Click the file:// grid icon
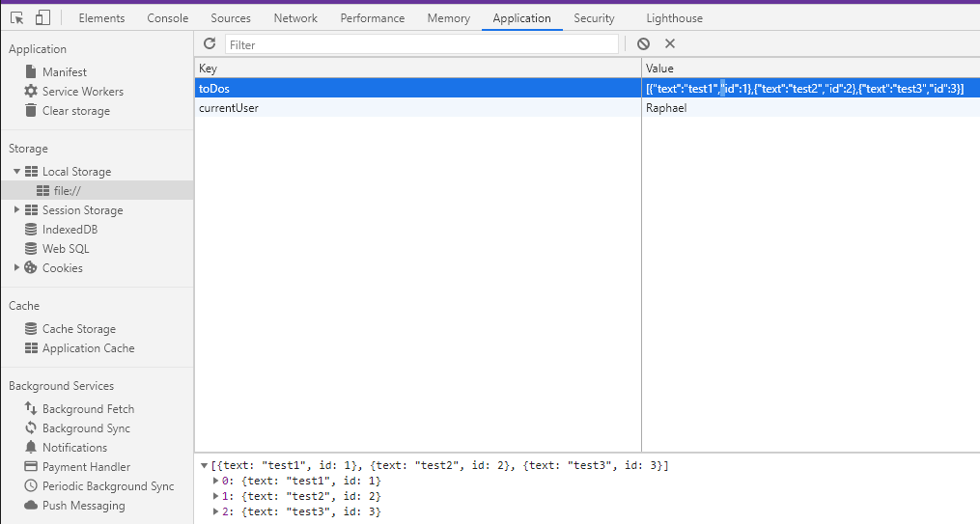Viewport: 980px width, 524px height. click(x=42, y=190)
